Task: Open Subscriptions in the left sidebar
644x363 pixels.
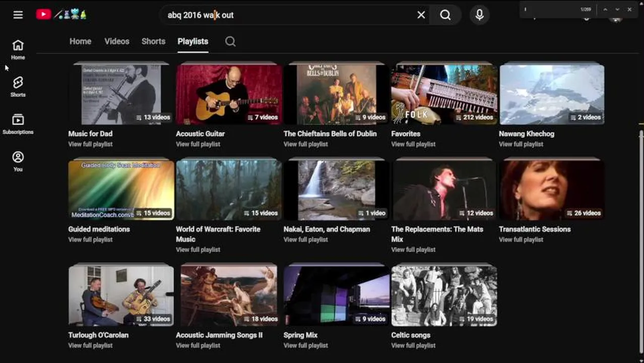Action: [18, 124]
